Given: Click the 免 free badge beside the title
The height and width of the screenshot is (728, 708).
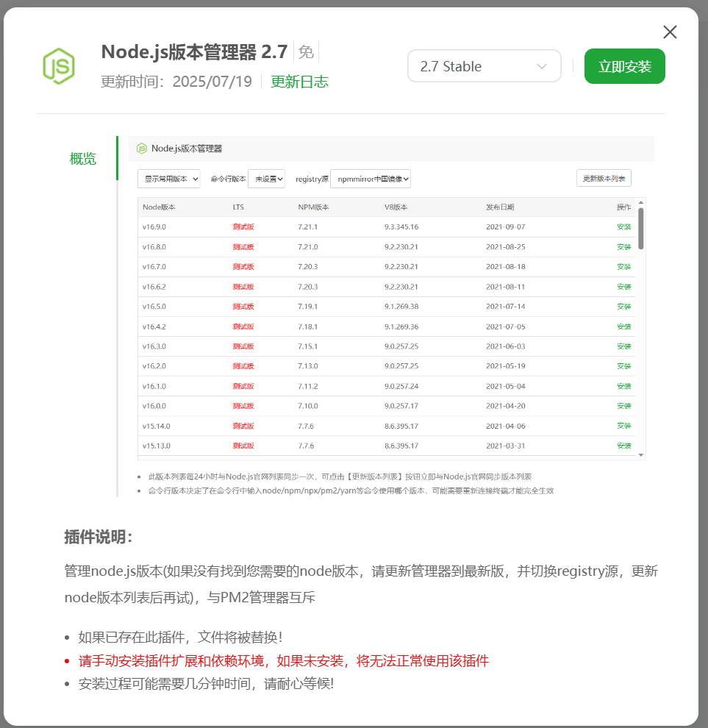Looking at the screenshot, I should tap(306, 52).
